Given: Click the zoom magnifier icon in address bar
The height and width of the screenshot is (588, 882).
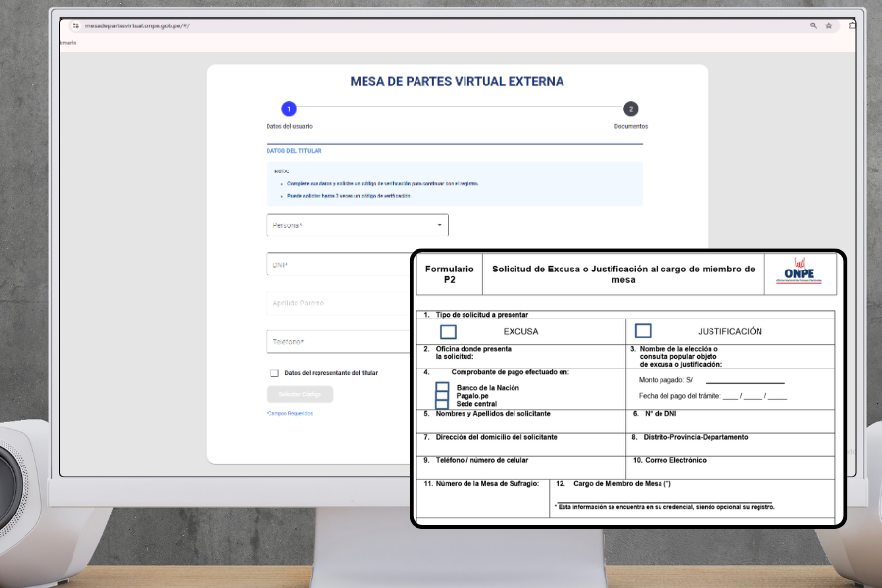Looking at the screenshot, I should pos(813,25).
